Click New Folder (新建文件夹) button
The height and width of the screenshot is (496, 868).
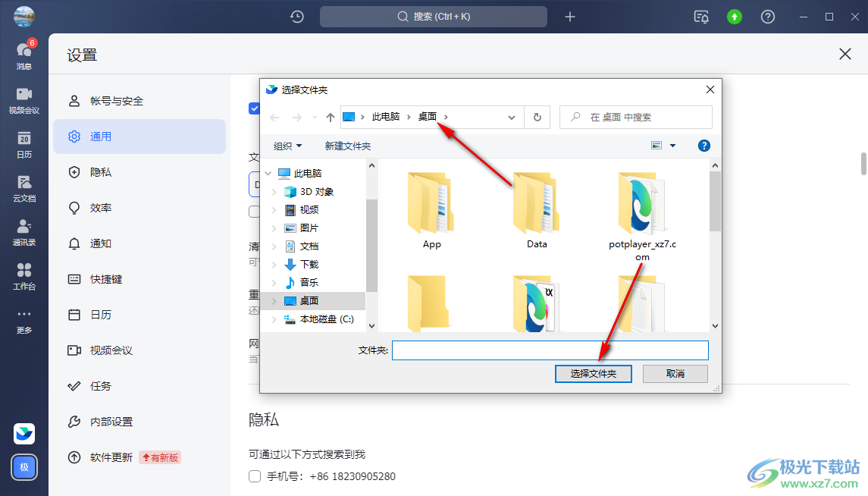tap(348, 146)
